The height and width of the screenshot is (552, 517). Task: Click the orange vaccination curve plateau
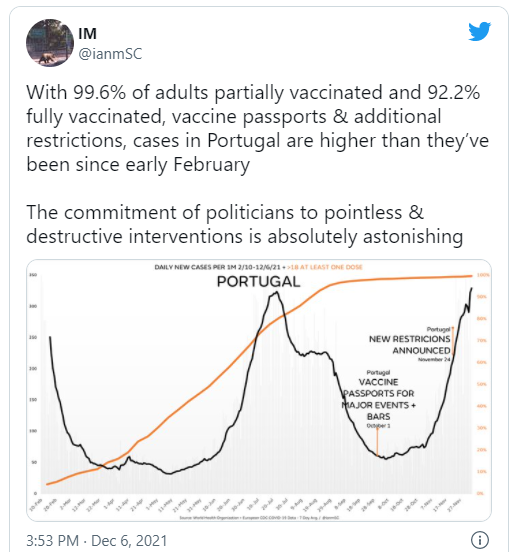[x=405, y=278]
